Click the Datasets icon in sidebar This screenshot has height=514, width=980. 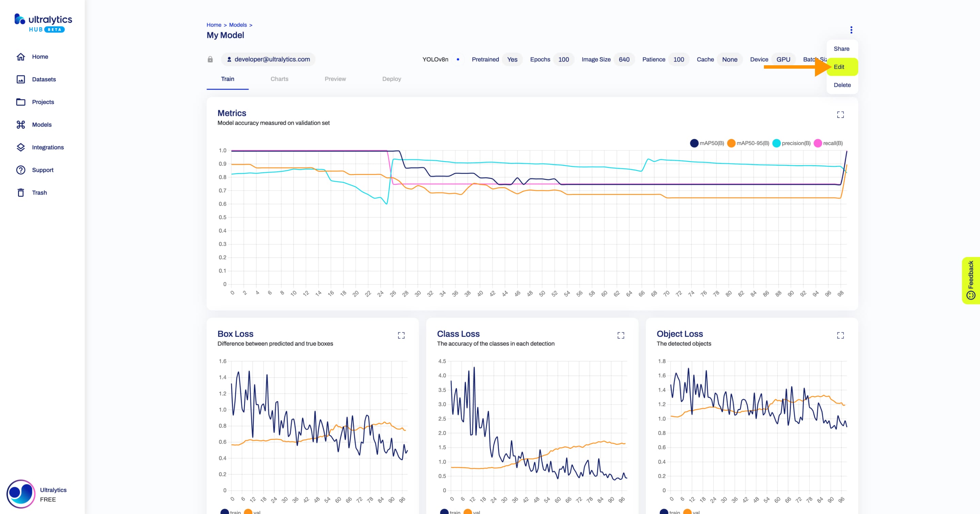tap(20, 79)
